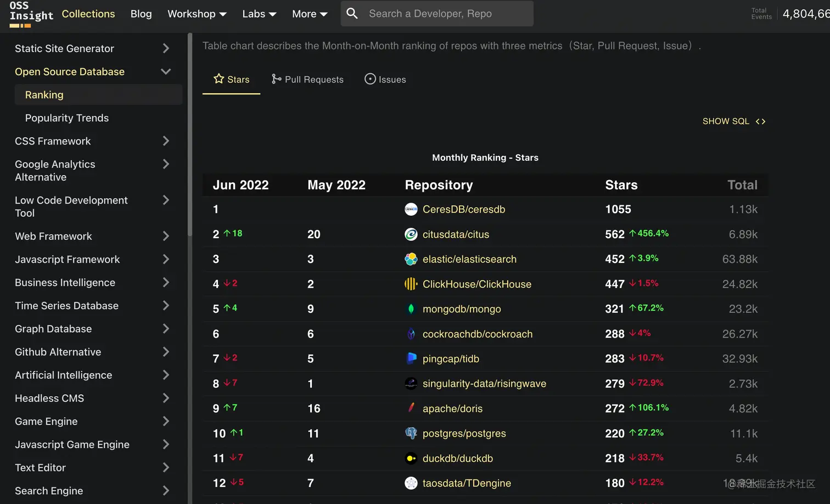Click the pingcap/tidb avatar icon
This screenshot has width=830, height=504.
point(411,359)
